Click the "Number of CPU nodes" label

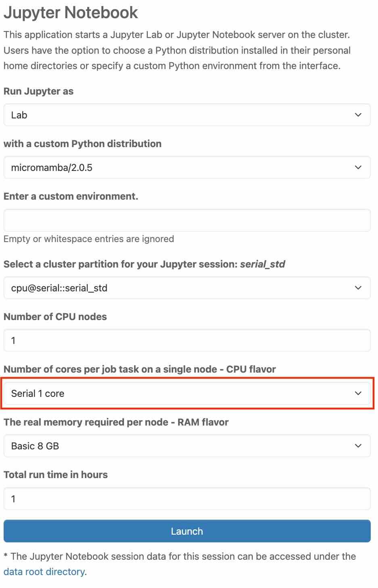pos(55,317)
